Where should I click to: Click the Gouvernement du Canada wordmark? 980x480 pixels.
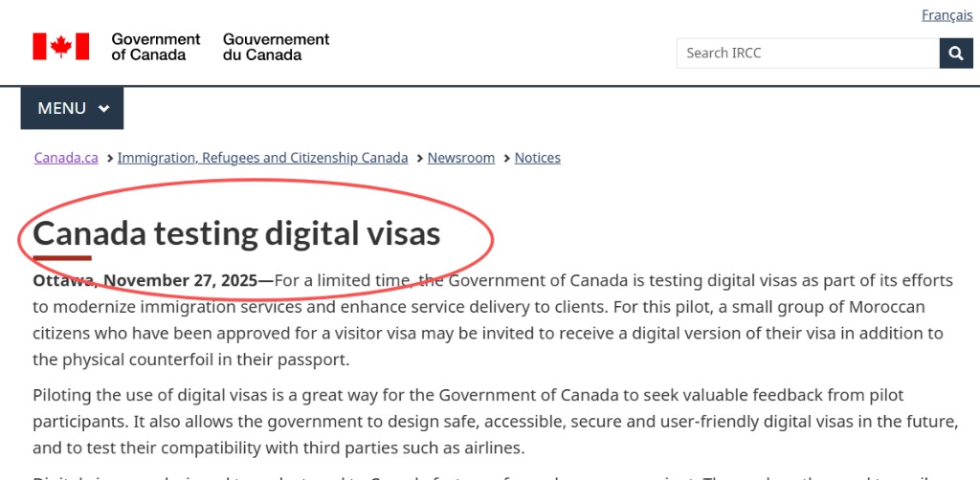pos(276,47)
